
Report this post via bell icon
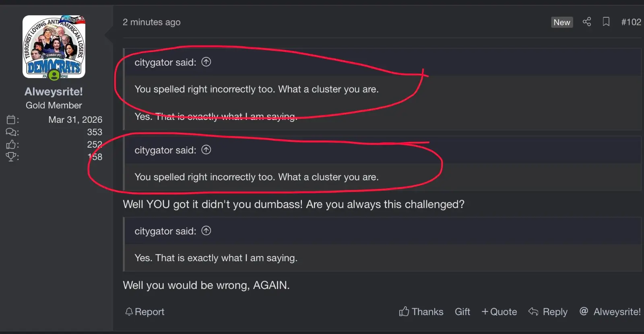pyautogui.click(x=145, y=311)
